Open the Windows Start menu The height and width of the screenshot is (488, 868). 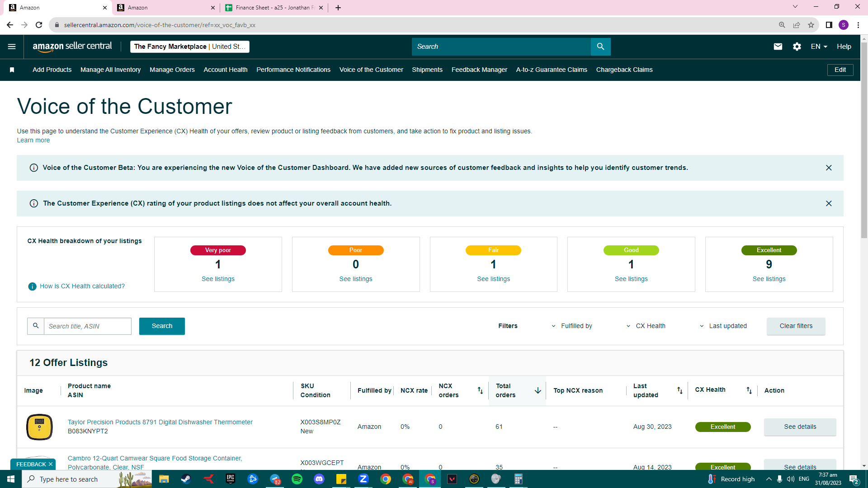click(11, 479)
